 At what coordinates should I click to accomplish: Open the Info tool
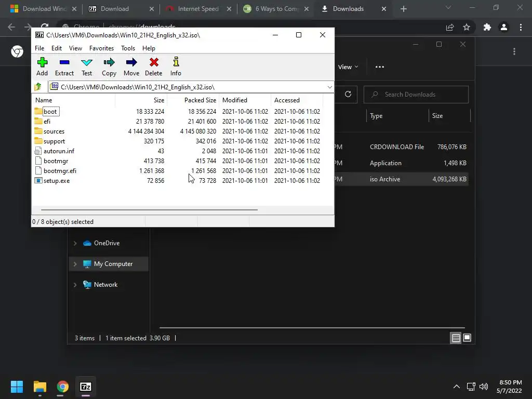click(176, 66)
